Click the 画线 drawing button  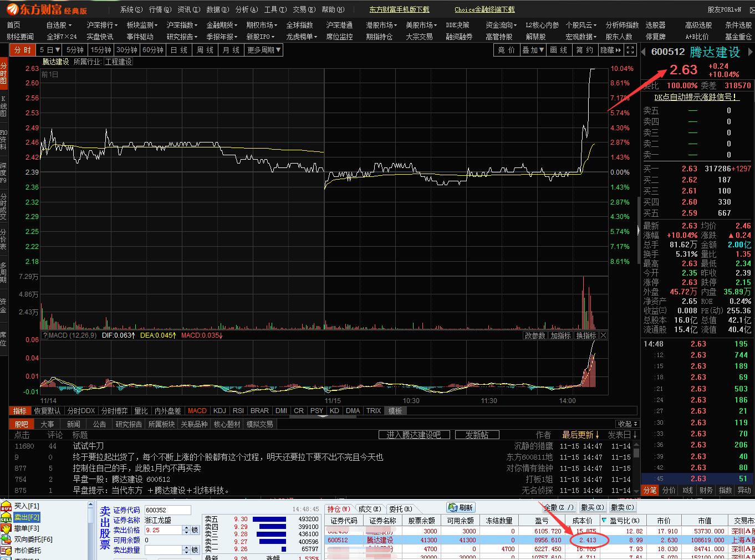click(558, 50)
